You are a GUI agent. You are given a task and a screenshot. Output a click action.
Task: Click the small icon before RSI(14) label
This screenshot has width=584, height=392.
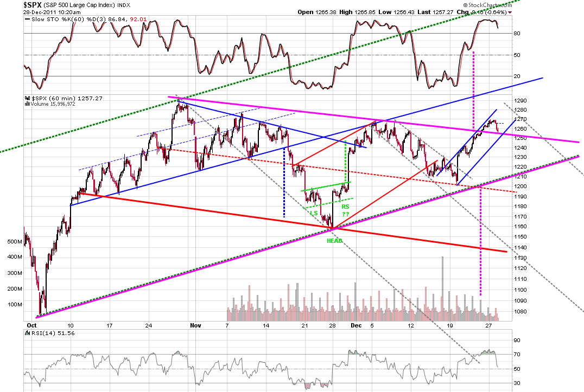pos(28,333)
